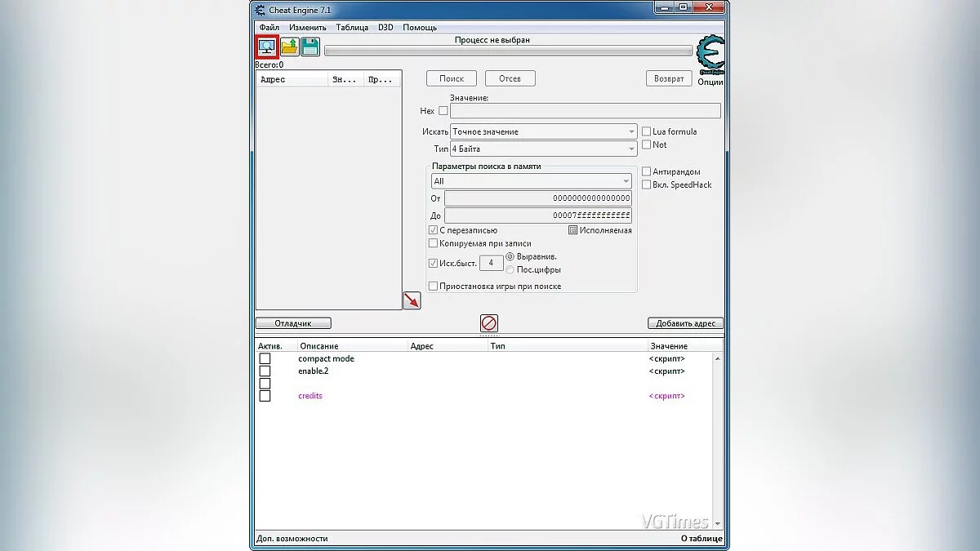Click the Значение input field

point(585,111)
